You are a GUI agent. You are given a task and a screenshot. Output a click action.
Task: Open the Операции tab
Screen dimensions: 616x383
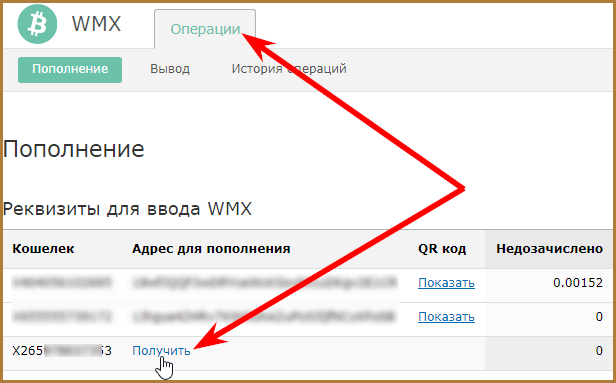click(x=205, y=29)
